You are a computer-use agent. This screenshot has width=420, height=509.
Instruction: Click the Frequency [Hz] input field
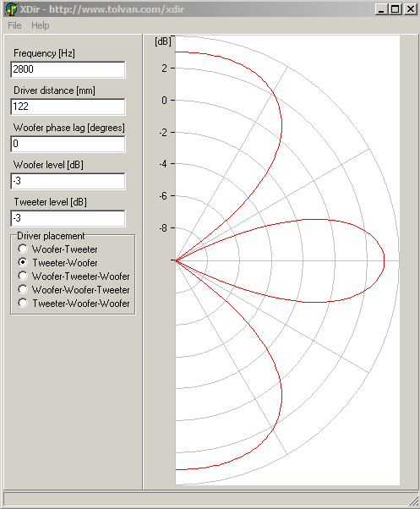click(x=68, y=69)
